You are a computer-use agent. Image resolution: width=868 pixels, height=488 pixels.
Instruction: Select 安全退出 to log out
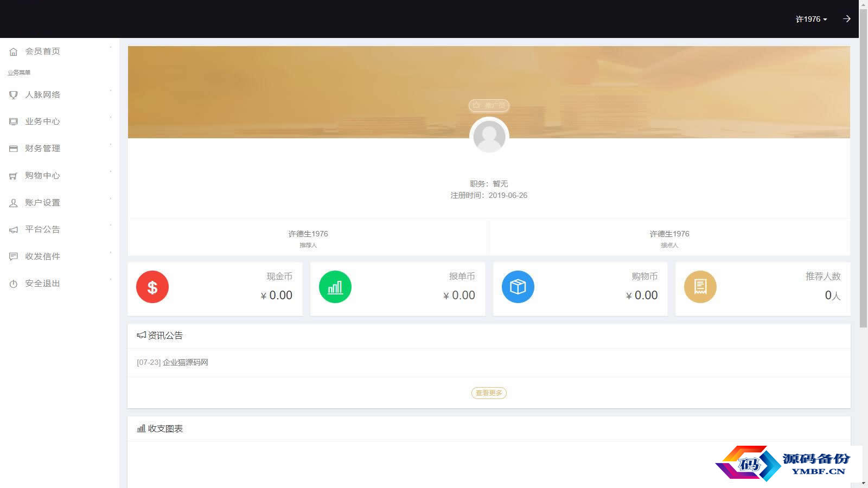tap(60, 284)
